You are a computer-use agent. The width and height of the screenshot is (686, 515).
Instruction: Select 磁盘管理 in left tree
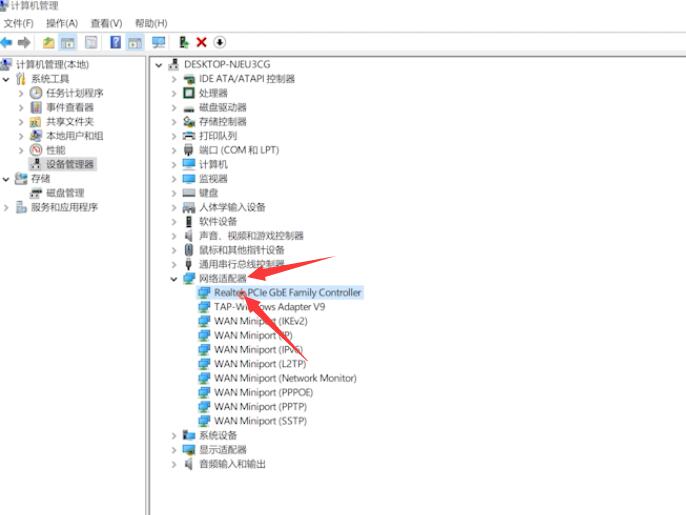coord(65,193)
